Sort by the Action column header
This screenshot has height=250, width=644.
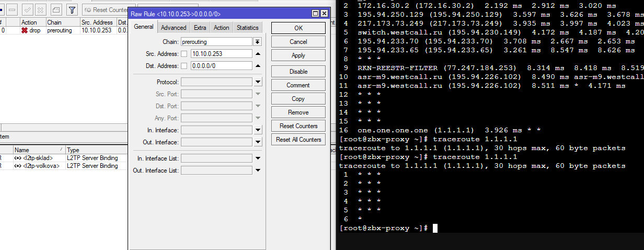tap(32, 22)
